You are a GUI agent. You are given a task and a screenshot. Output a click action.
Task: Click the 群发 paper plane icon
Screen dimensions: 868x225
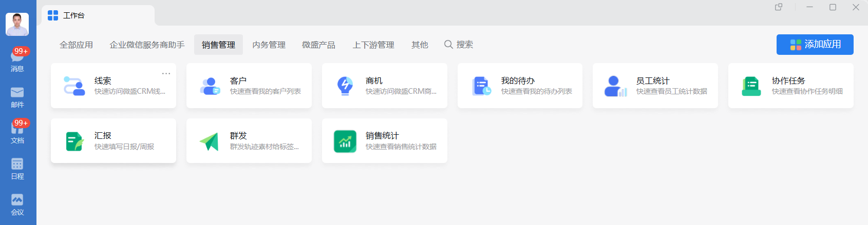click(x=209, y=141)
